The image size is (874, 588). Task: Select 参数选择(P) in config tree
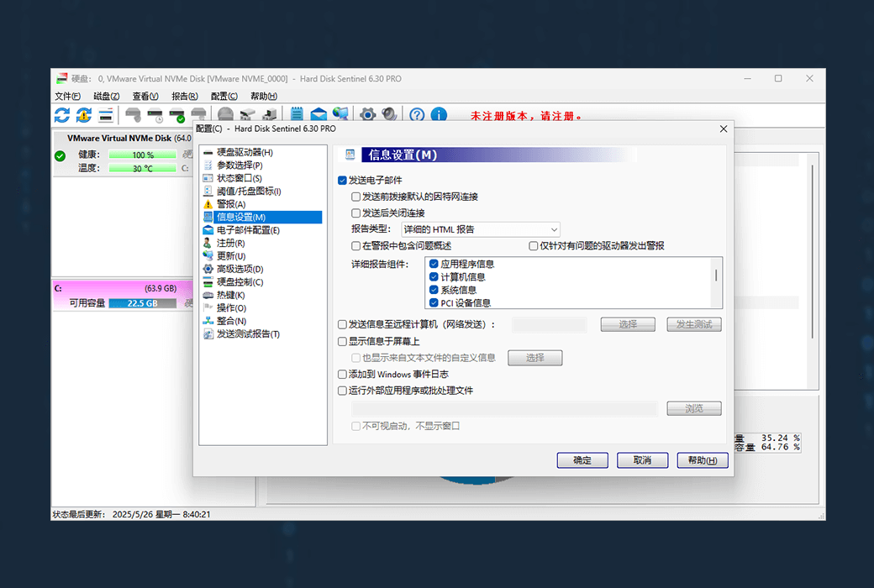(x=240, y=165)
